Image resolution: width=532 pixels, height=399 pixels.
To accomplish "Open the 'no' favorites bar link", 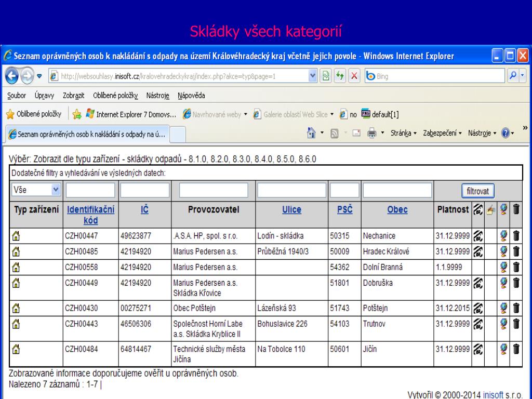I will point(348,114).
